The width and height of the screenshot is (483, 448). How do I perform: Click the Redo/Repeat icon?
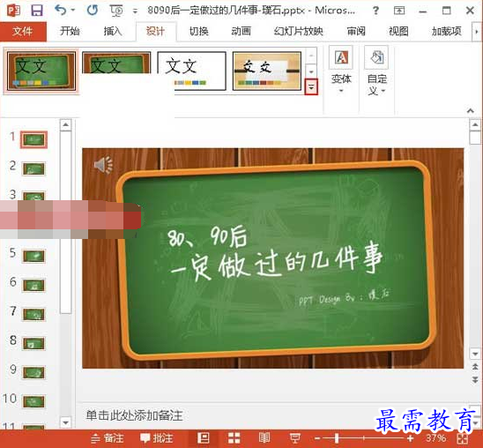pos(92,11)
